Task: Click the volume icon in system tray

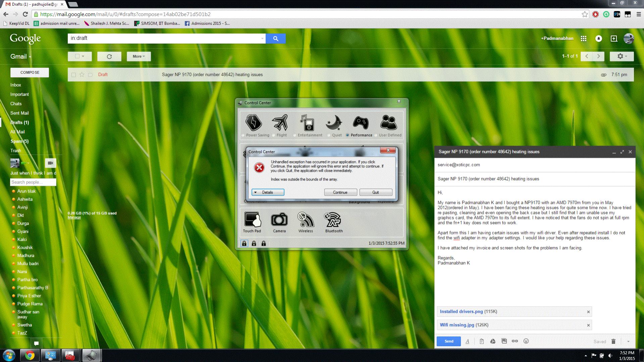Action: coord(610,356)
